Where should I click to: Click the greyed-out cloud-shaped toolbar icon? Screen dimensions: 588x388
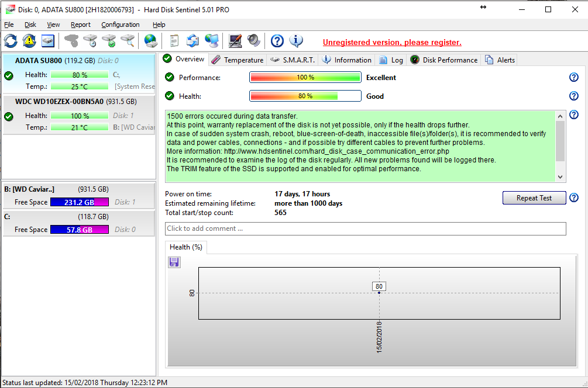click(x=71, y=41)
